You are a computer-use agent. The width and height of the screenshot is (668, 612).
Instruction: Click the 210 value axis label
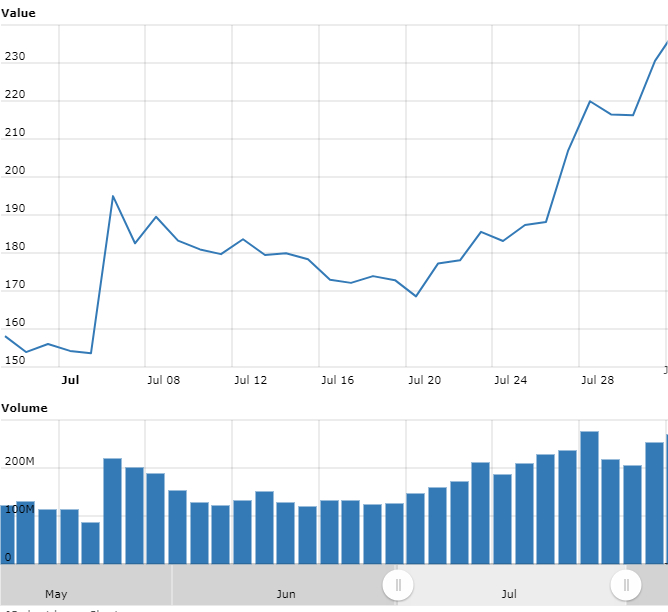click(15, 132)
